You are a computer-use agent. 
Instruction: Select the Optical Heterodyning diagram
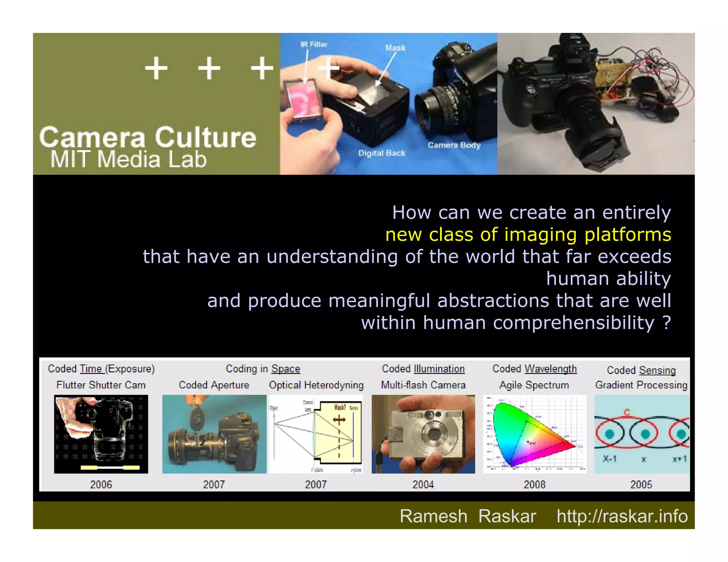pyautogui.click(x=316, y=434)
